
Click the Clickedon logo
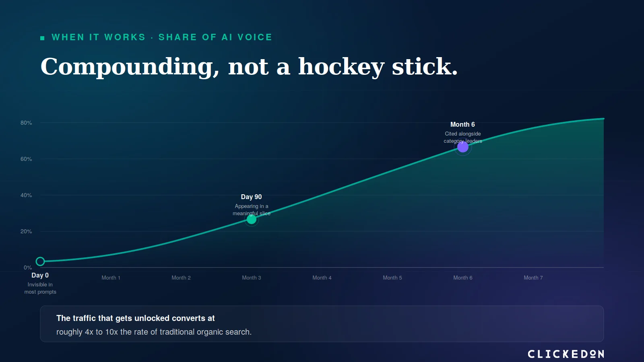566,354
